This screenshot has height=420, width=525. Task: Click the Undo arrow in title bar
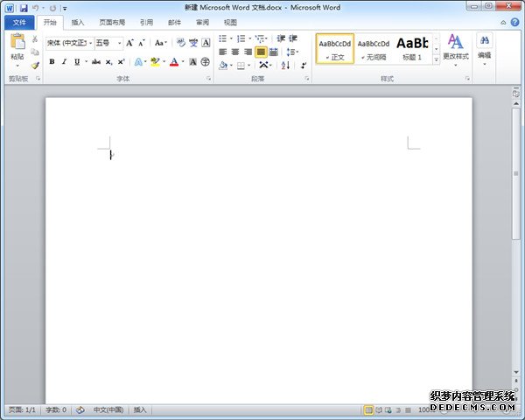pyautogui.click(x=36, y=8)
